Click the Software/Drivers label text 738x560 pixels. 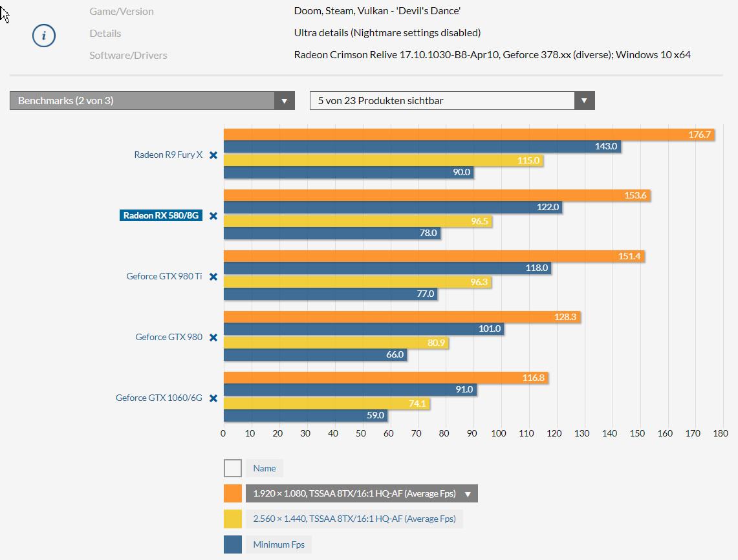pos(128,55)
